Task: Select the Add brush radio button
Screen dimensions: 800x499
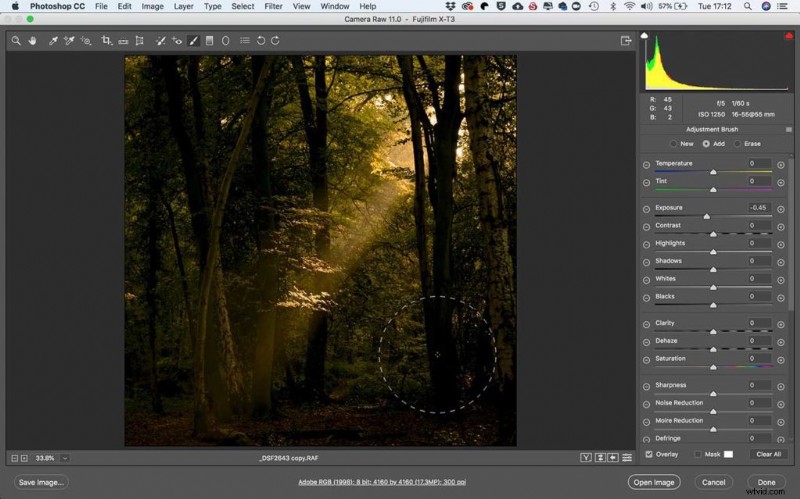Action: pyautogui.click(x=706, y=144)
